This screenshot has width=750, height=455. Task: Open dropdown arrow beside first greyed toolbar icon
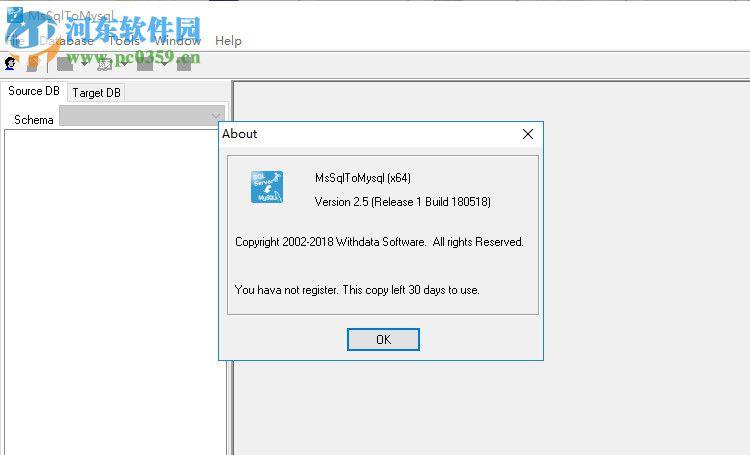click(84, 64)
